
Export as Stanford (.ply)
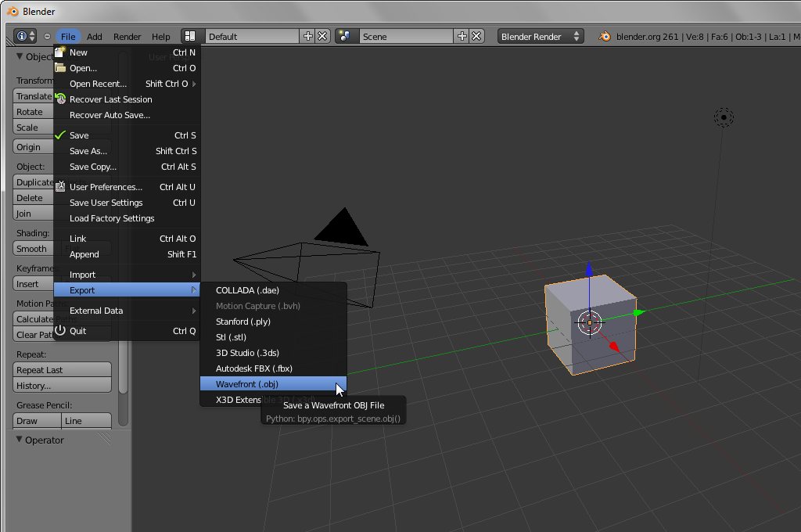click(x=273, y=322)
